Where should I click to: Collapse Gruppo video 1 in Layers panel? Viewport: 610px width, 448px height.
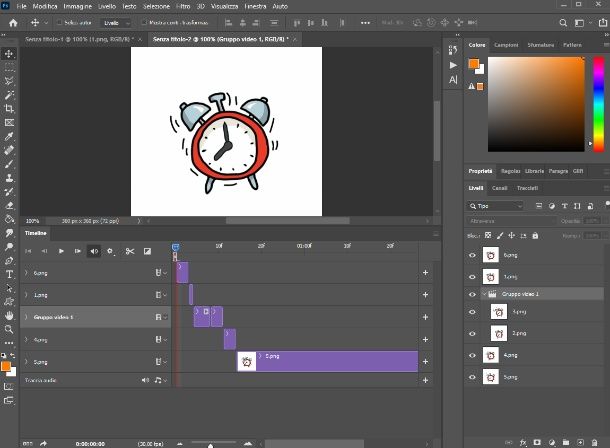(x=484, y=294)
